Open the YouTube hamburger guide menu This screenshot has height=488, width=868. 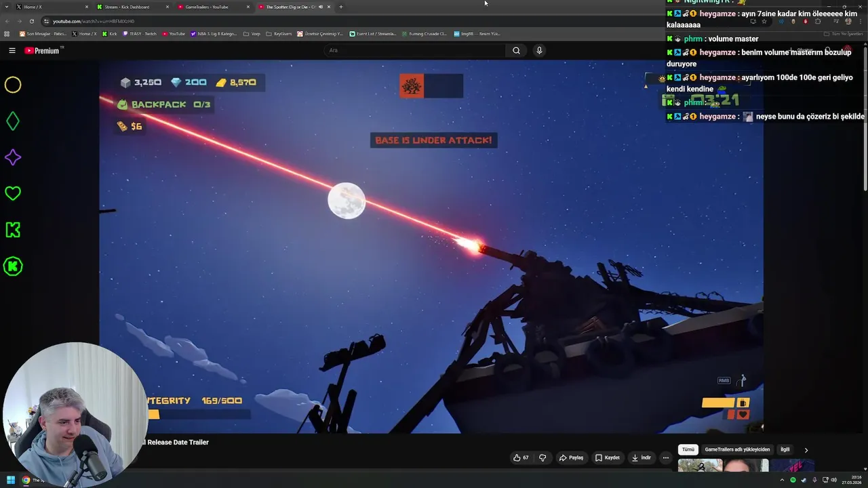(12, 50)
